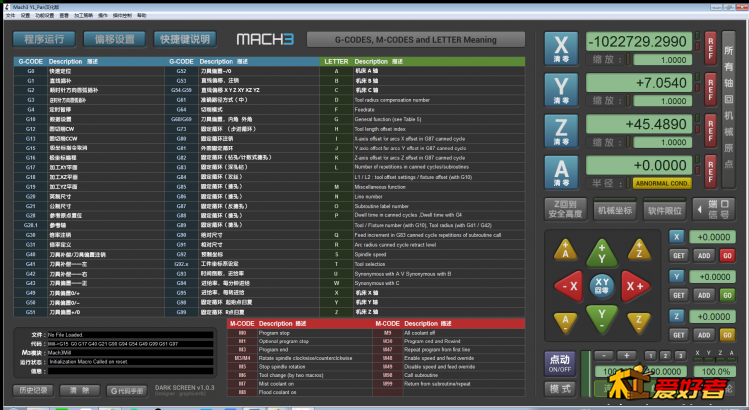Image resolution: width=749 pixels, height=410 pixels.
Task: Open the 帮助 menu
Action: point(142,16)
